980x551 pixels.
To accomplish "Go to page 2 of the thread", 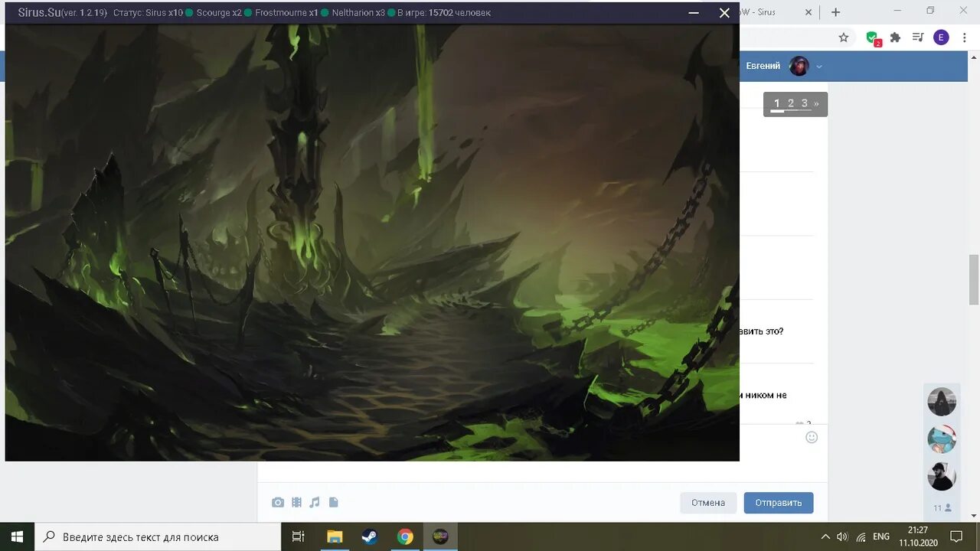I will (791, 103).
